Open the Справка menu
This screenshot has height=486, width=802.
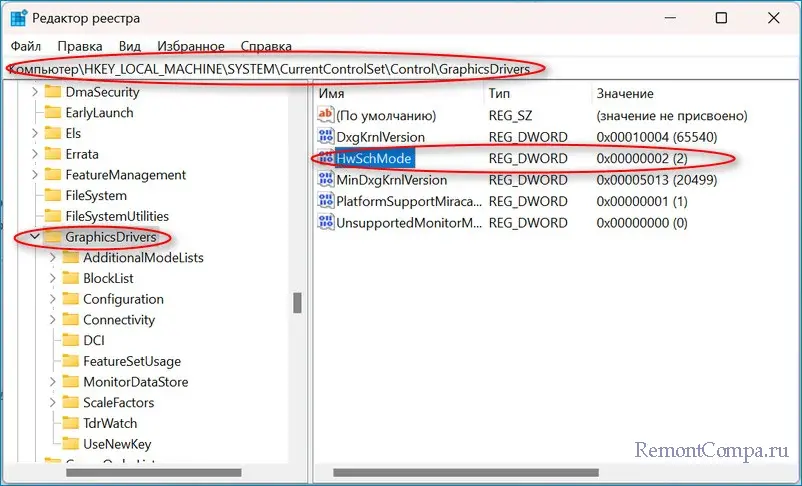pyautogui.click(x=266, y=46)
